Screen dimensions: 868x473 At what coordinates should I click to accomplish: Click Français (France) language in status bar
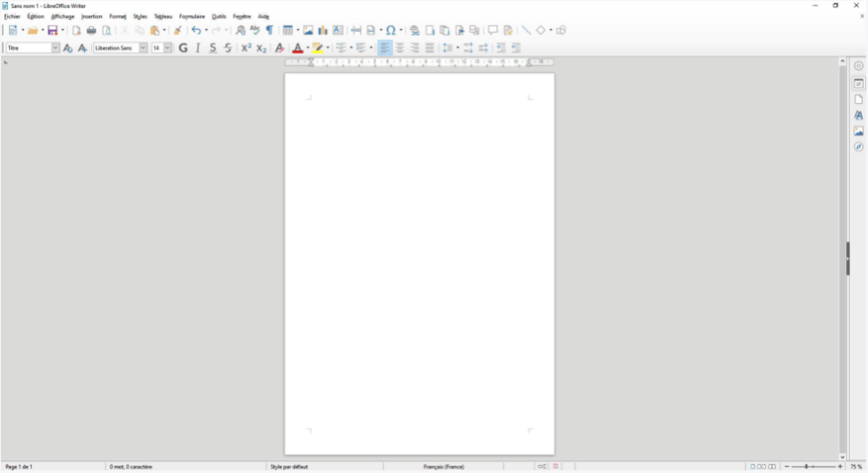pos(444,467)
